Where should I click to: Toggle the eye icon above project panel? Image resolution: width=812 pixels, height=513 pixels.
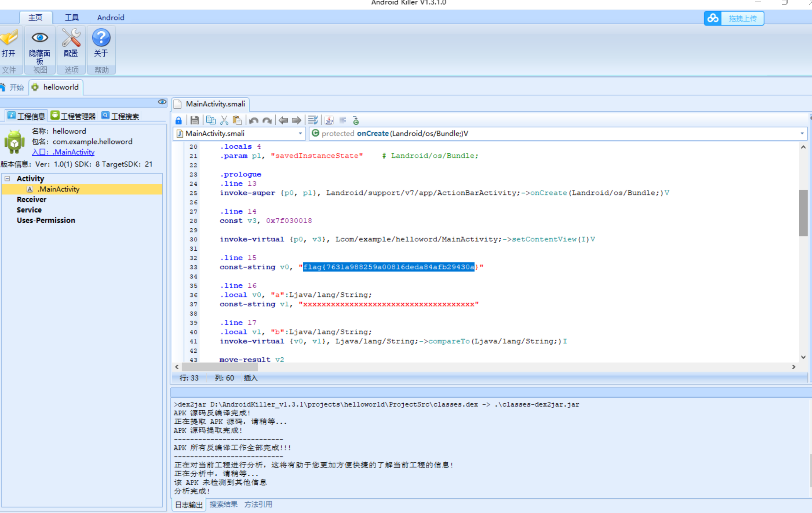click(x=162, y=102)
